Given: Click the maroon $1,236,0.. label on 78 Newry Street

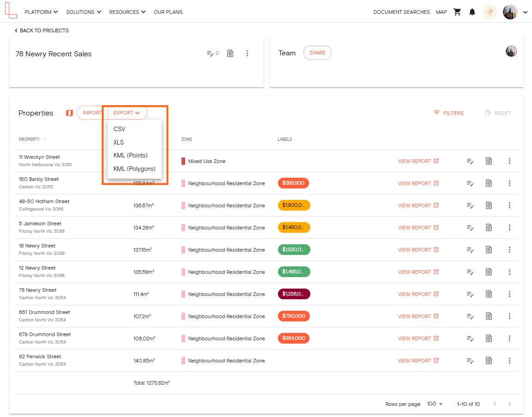Looking at the screenshot, I should point(294,294).
